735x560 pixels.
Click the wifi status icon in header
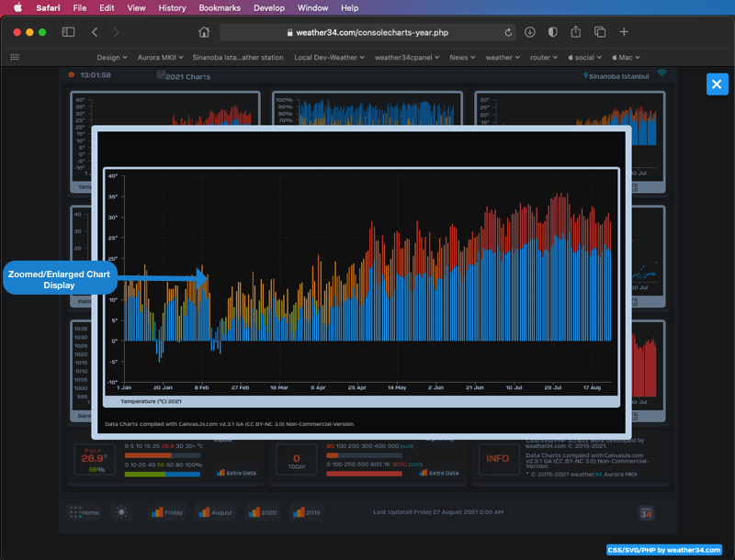click(661, 73)
